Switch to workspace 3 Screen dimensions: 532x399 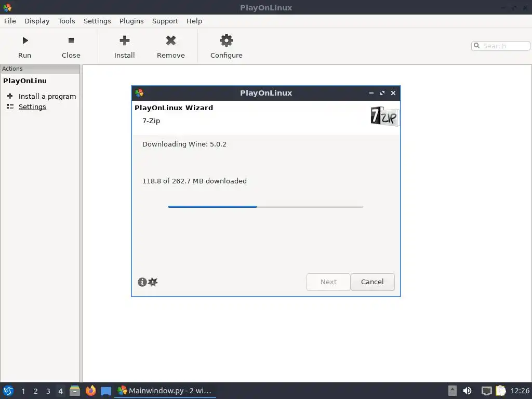point(48,391)
